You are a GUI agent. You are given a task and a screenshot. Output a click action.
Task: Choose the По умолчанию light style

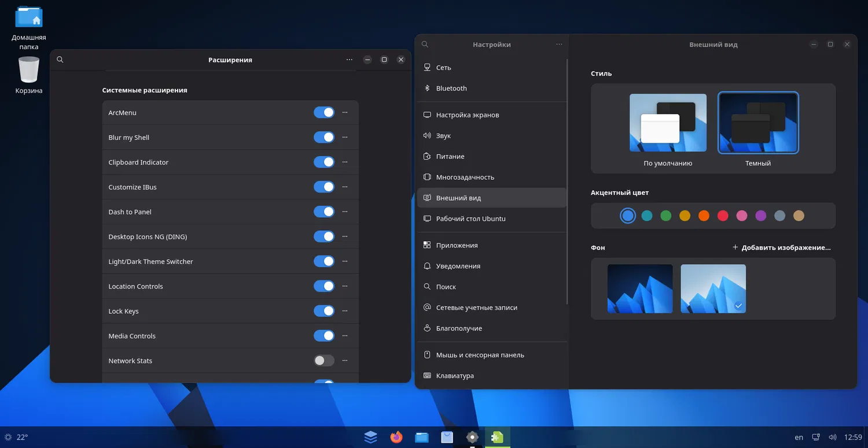click(x=668, y=123)
